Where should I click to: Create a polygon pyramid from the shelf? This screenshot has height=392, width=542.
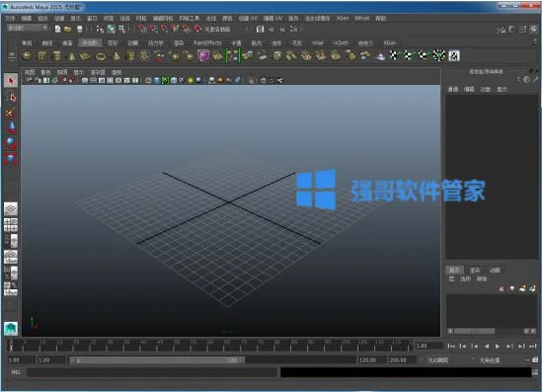point(116,56)
